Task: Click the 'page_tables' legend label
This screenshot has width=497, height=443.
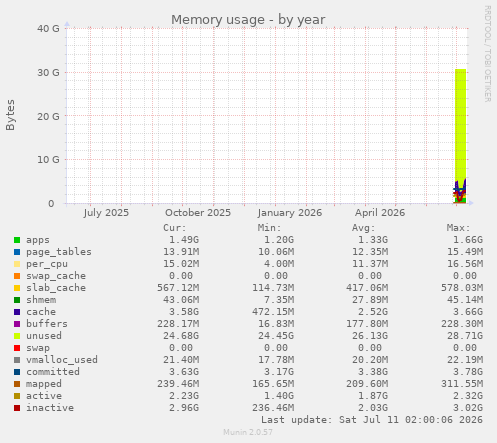Action: coord(59,252)
